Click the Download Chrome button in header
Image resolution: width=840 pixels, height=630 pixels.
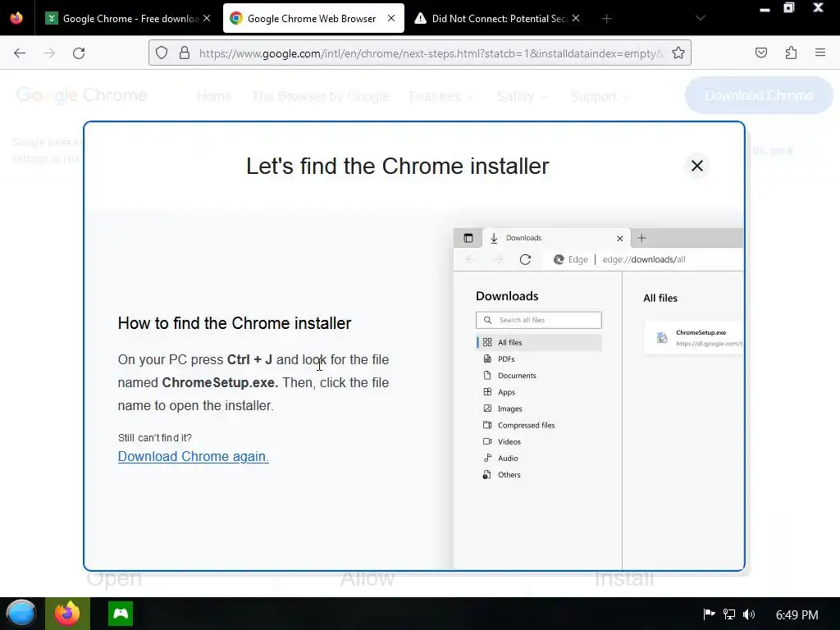759,95
